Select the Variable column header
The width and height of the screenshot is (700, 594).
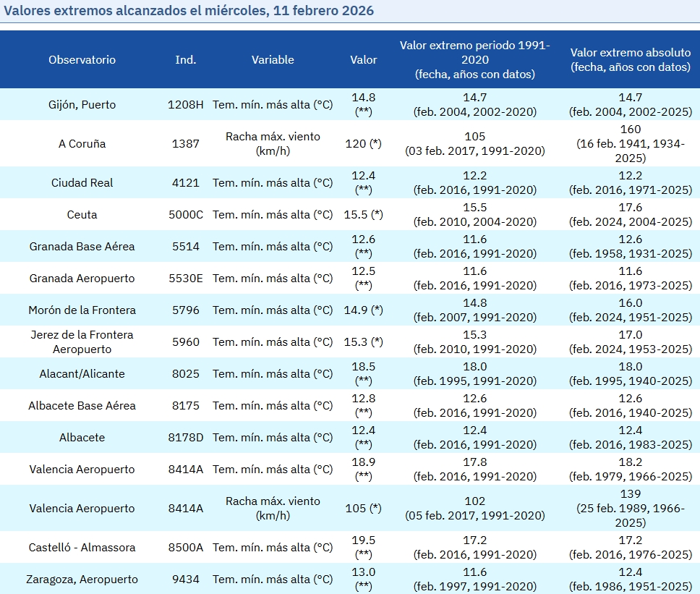click(x=273, y=60)
